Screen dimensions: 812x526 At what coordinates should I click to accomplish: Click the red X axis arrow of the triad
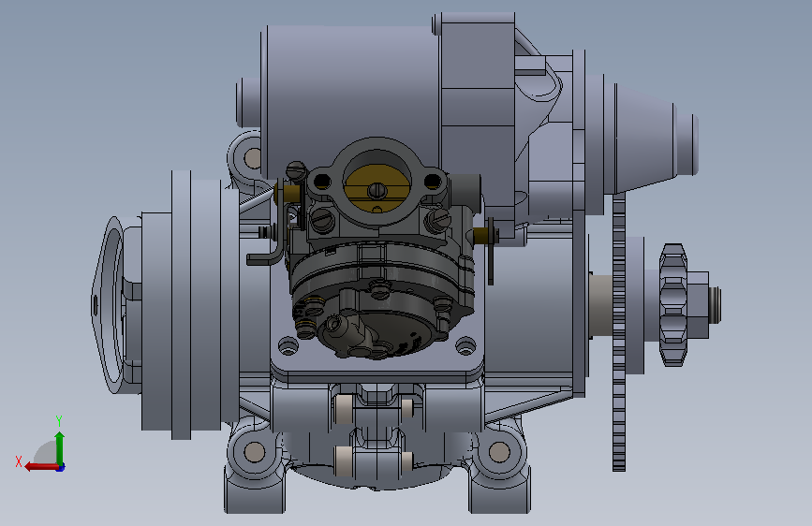[x=40, y=467]
